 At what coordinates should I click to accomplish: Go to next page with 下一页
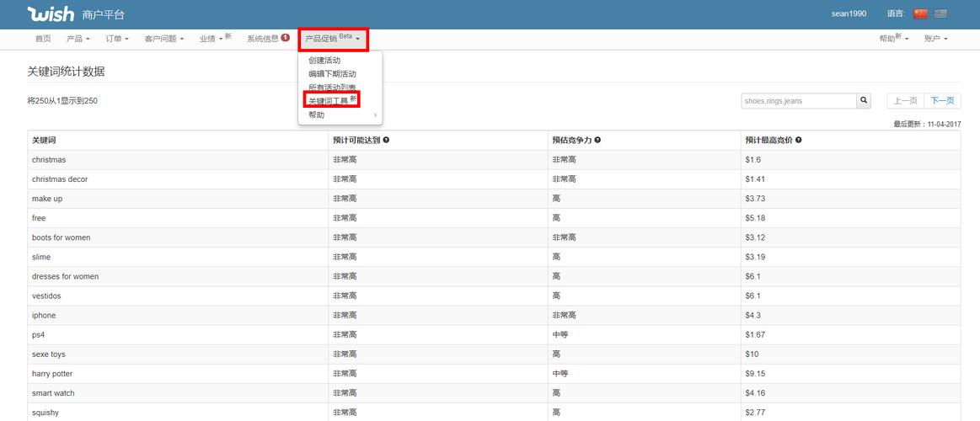pos(942,100)
